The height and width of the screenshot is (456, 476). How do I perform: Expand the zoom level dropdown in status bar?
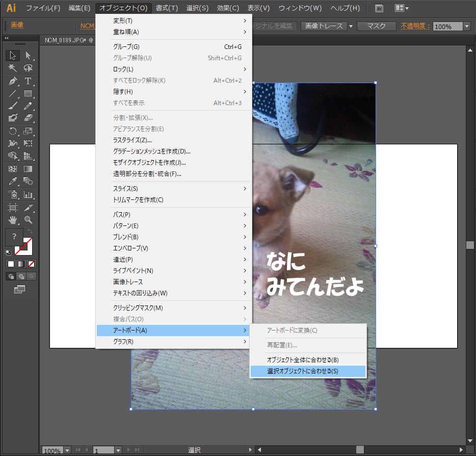point(68,450)
